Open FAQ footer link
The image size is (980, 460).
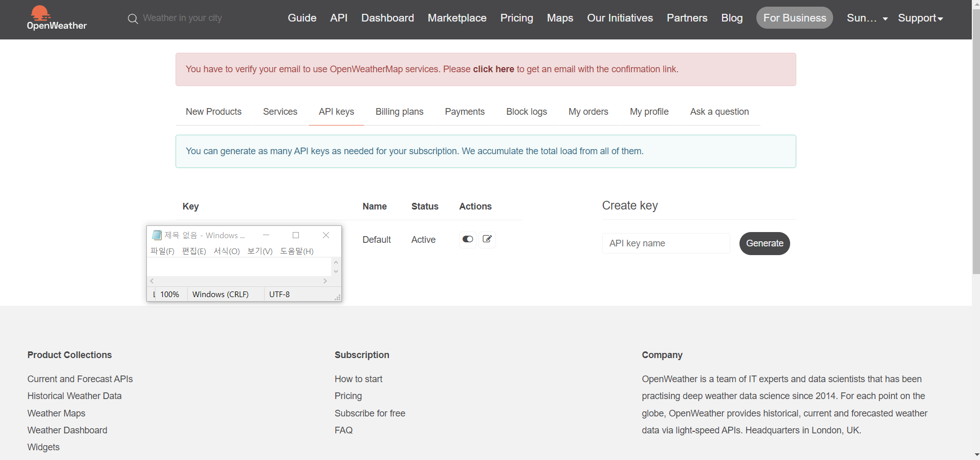pyautogui.click(x=343, y=430)
